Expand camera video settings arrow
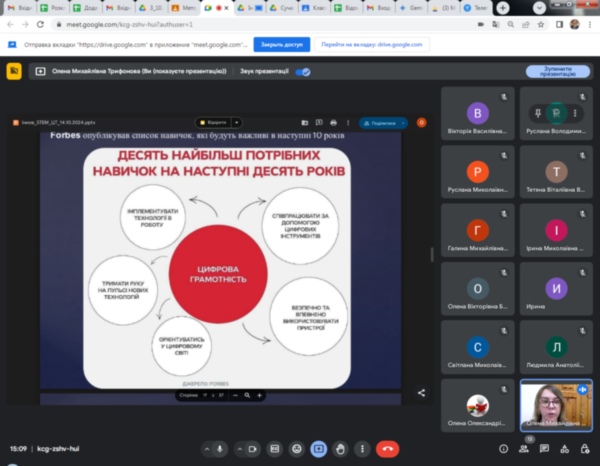600x466 pixels. coord(237,449)
